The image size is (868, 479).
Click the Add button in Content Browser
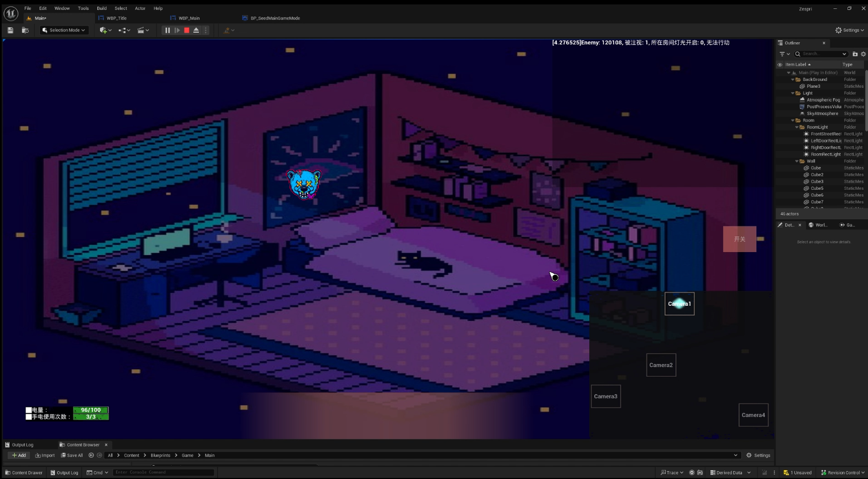[18, 455]
